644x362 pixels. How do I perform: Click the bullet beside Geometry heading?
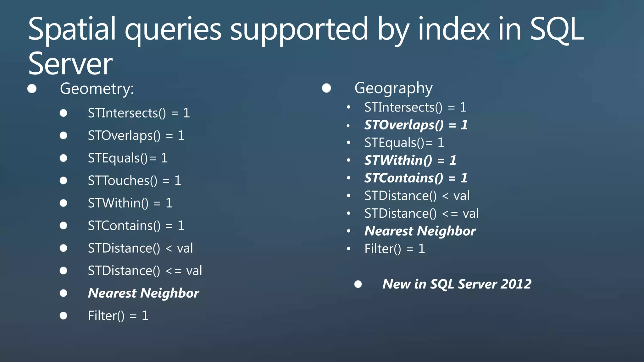point(32,89)
